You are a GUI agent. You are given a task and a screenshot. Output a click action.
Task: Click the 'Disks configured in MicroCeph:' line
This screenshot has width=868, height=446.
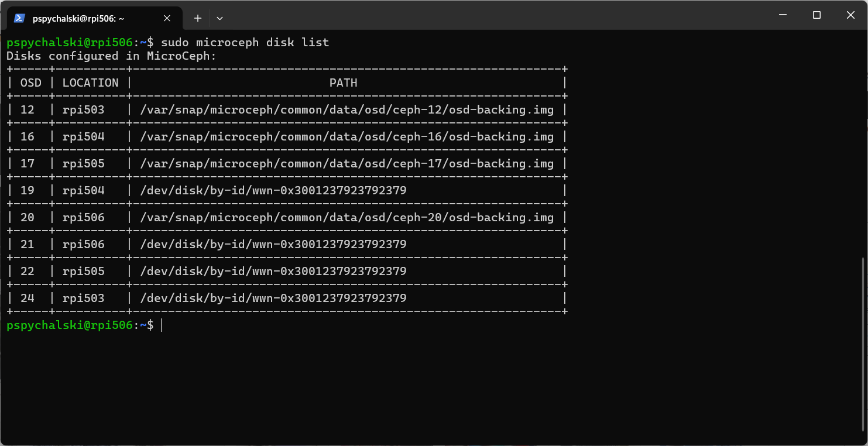click(111, 56)
